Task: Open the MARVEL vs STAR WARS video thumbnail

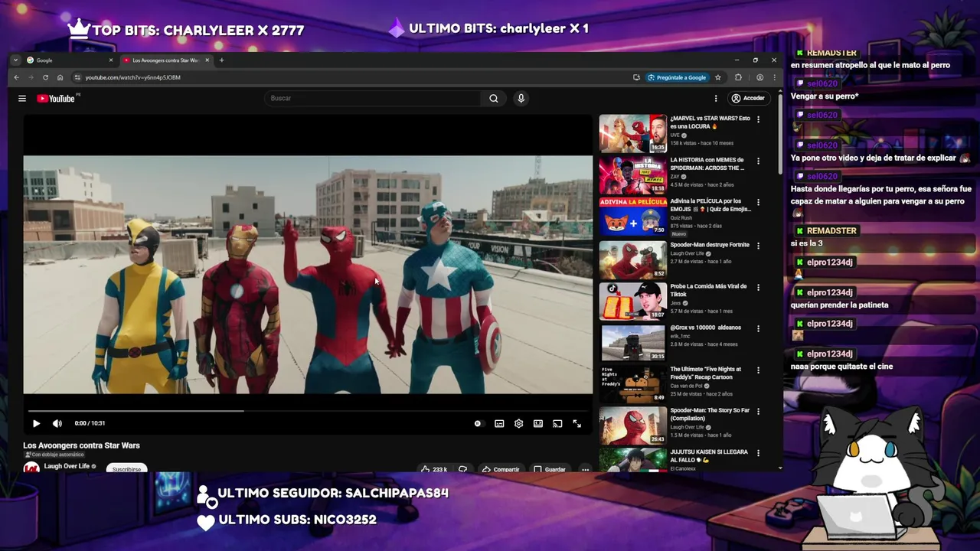Action: tap(633, 133)
